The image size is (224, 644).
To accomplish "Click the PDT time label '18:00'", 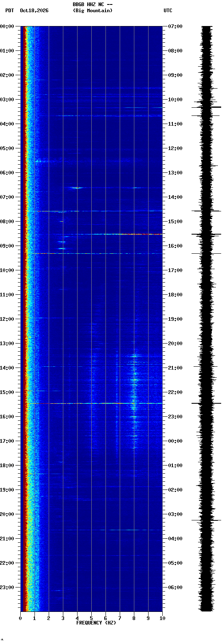I will click(7, 466).
